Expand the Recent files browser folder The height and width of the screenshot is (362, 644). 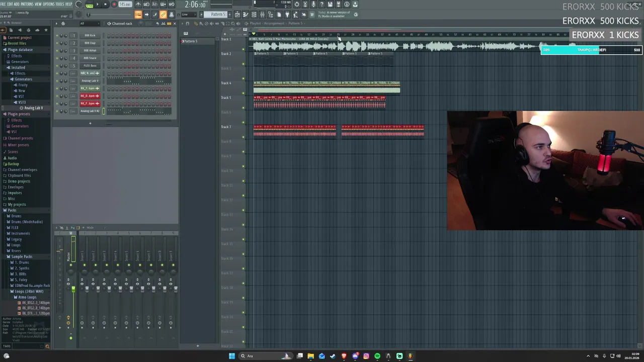click(x=17, y=43)
